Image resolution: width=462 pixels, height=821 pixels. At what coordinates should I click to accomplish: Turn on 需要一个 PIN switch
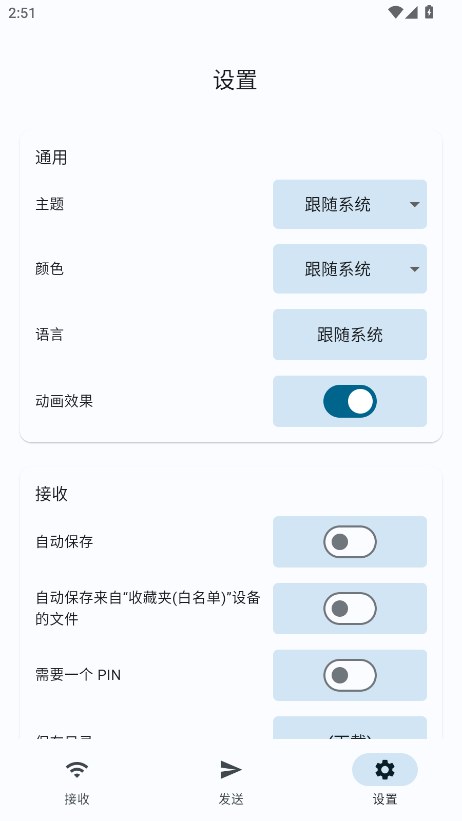pyautogui.click(x=350, y=675)
